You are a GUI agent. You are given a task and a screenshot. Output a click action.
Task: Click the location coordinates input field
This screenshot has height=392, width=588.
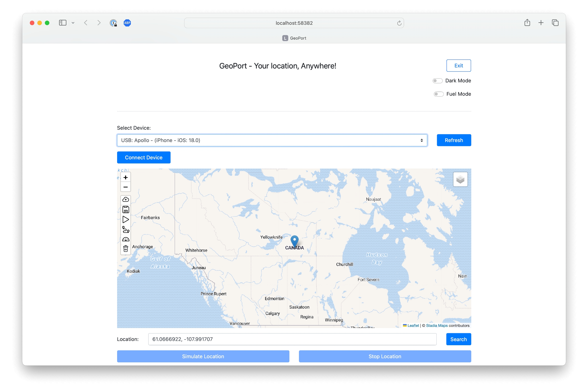point(292,339)
